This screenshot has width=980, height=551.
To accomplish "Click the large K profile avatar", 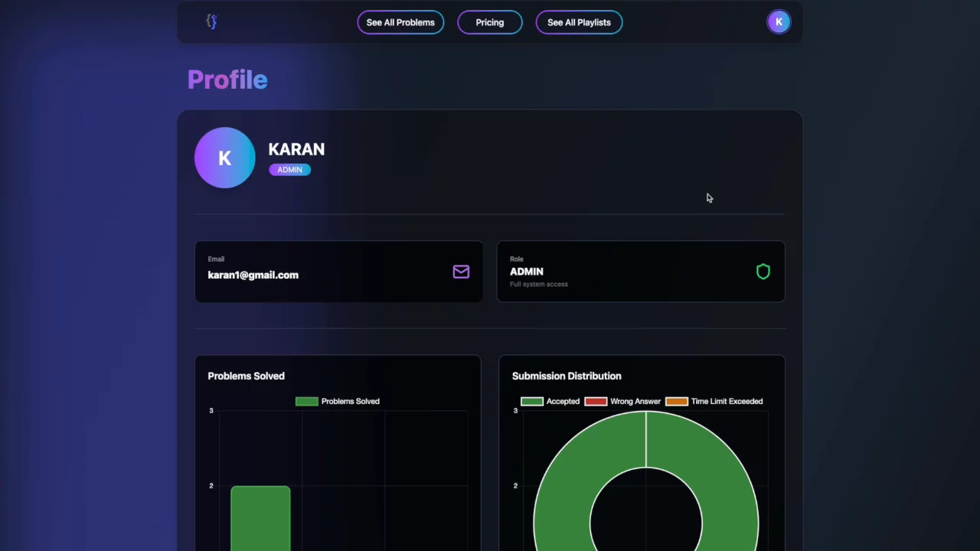I will point(224,158).
